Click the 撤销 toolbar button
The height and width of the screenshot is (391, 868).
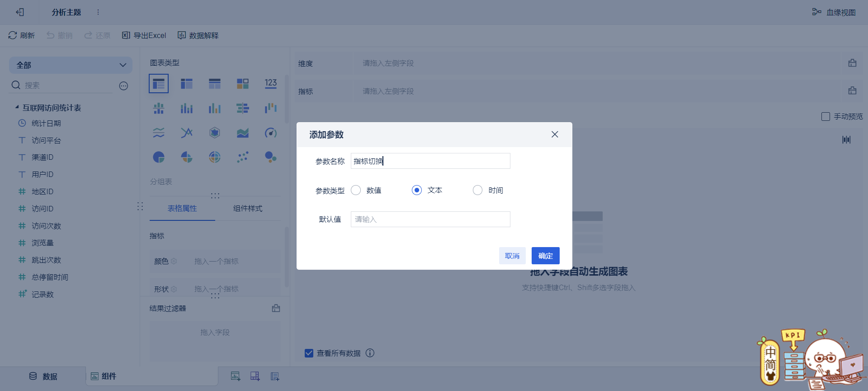[x=59, y=35]
